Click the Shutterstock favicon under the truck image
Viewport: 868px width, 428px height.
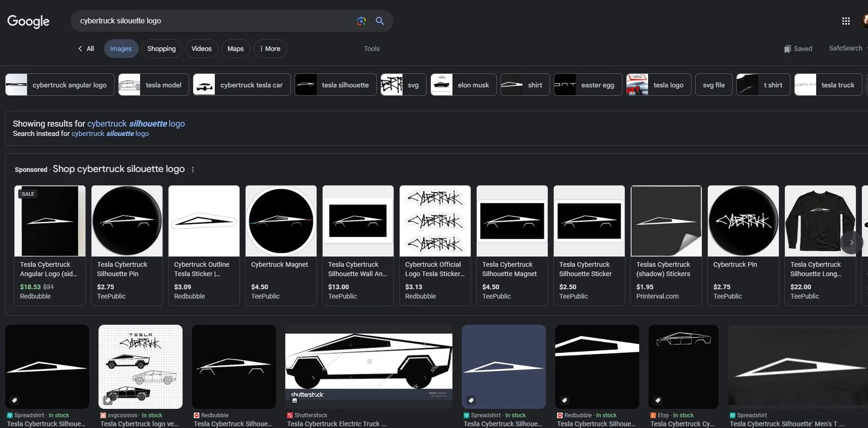tap(290, 415)
